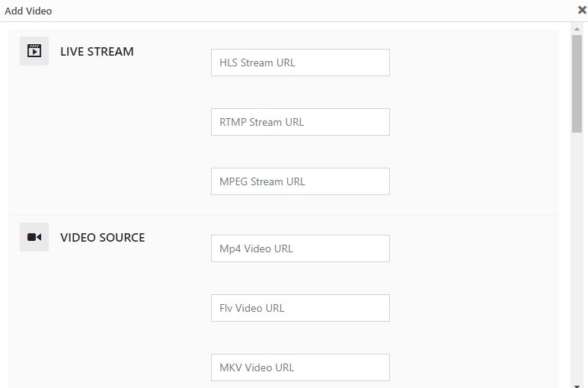Focus the HLS Stream URL field
The width and height of the screenshot is (588, 388).
(x=300, y=63)
